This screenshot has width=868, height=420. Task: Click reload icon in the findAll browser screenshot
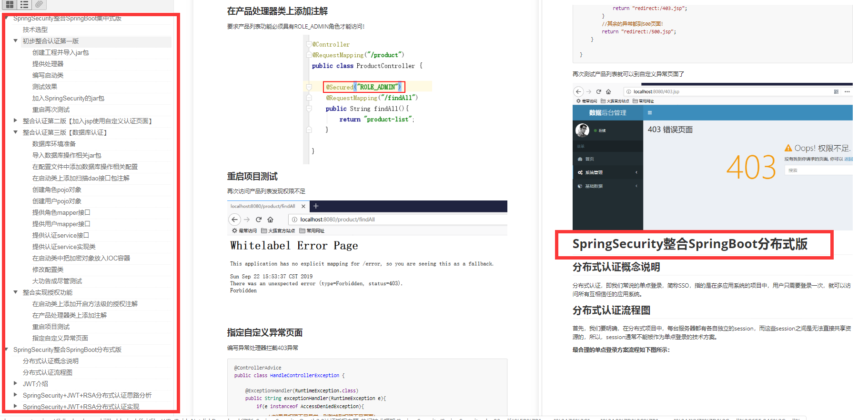[x=259, y=220]
